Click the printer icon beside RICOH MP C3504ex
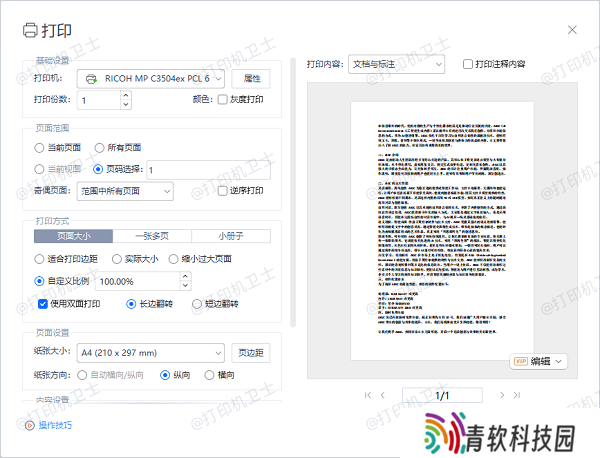 91,79
